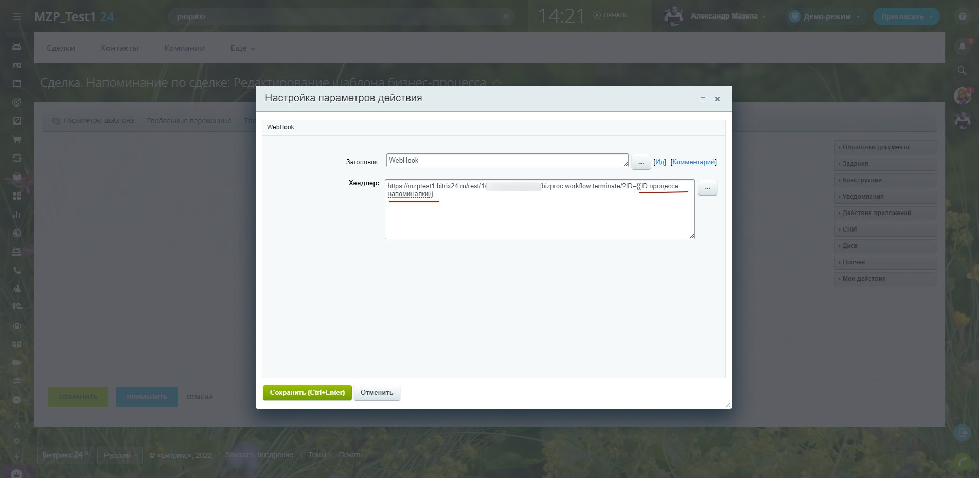Click the Комментарий link
This screenshot has height=478, width=980.
693,162
